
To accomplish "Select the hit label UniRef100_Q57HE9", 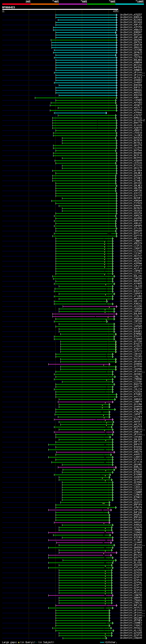I will click(131, 620).
